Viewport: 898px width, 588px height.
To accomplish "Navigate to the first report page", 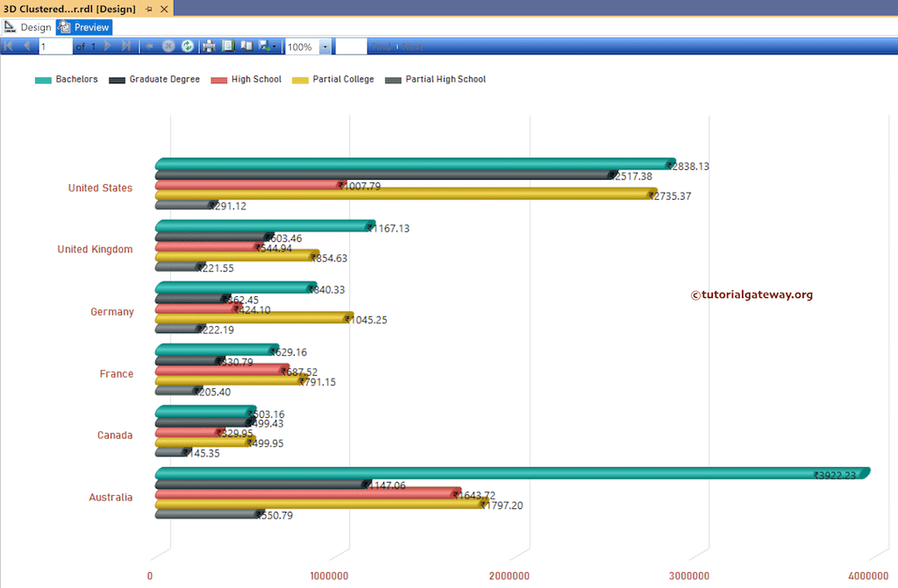I will point(7,46).
